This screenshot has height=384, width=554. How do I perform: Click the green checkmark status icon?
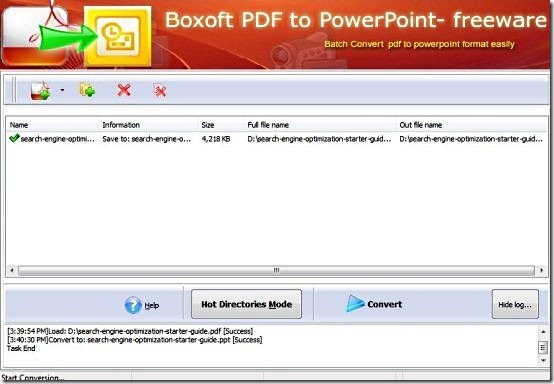tap(14, 138)
